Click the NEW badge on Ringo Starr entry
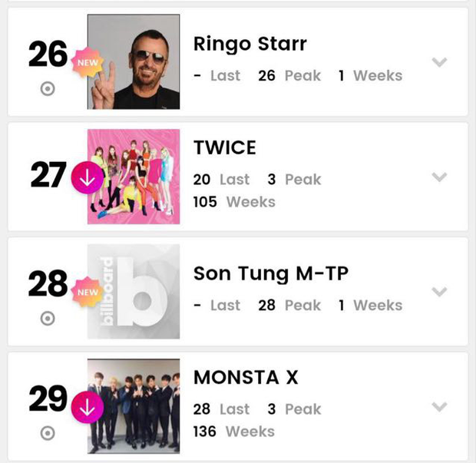The width and height of the screenshot is (476, 463). click(x=87, y=61)
